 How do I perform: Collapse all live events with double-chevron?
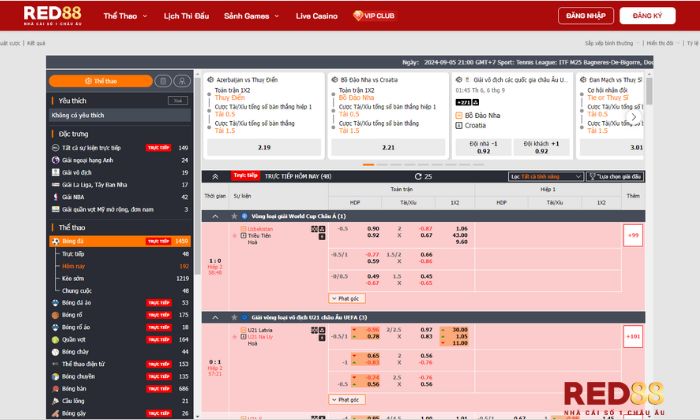(x=215, y=176)
